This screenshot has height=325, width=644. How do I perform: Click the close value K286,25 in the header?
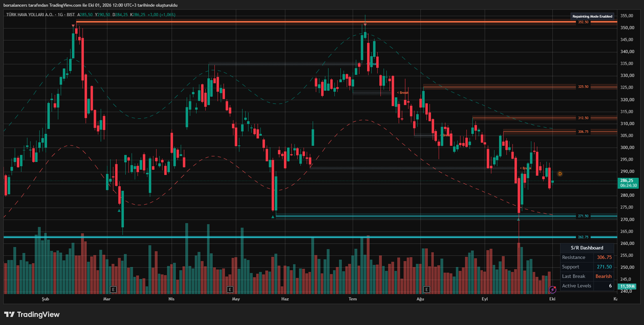tap(138, 15)
